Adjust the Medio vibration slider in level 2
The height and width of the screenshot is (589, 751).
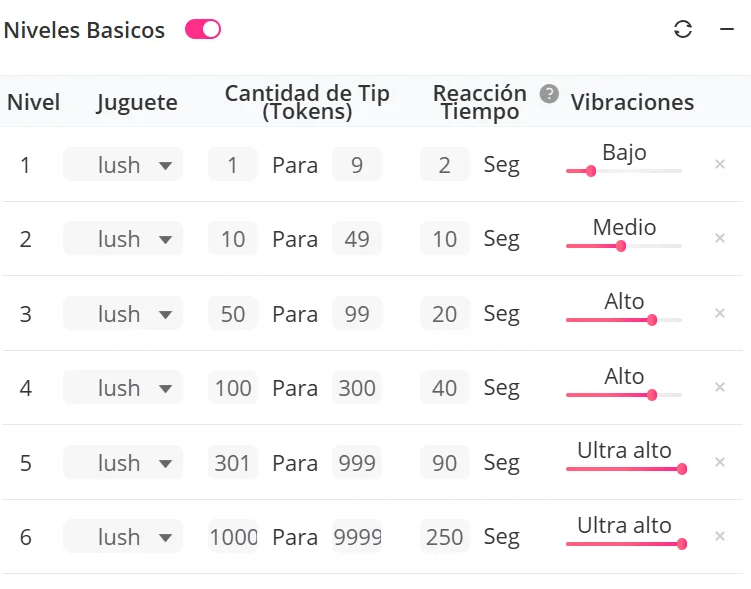coord(621,246)
